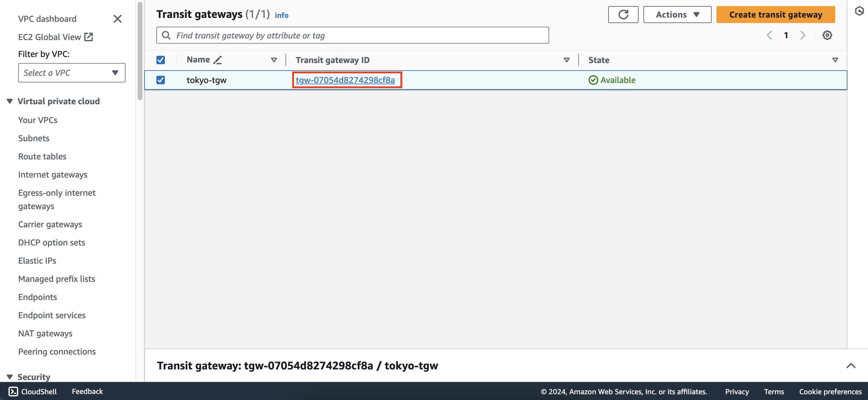Screen dimensions: 868x400
Task: Open Endpoint services
Action: [x=52, y=315]
